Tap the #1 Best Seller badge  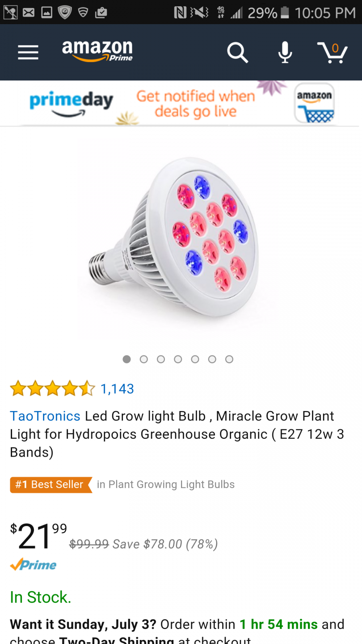coord(51,485)
